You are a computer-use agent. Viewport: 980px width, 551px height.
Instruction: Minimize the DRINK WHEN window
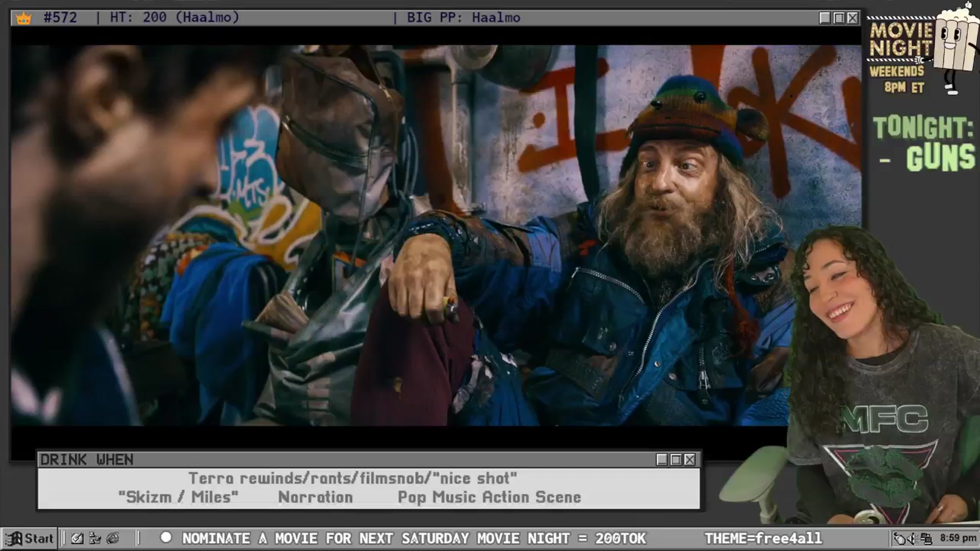pyautogui.click(x=662, y=460)
